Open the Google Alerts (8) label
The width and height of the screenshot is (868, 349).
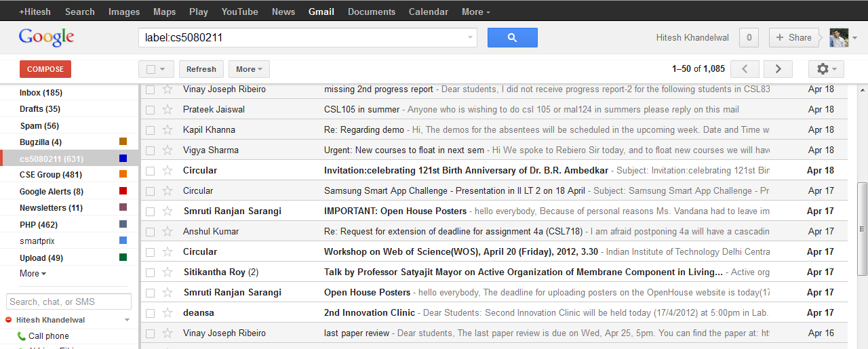tap(52, 192)
